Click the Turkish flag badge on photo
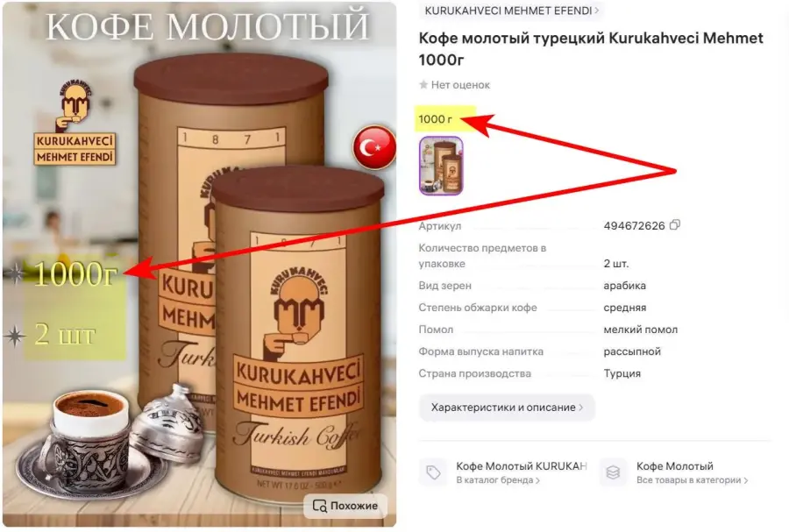The image size is (789, 532). (x=374, y=147)
